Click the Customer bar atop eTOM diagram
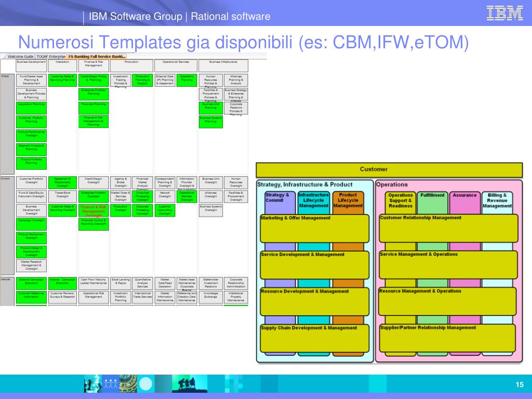 click(x=389, y=170)
